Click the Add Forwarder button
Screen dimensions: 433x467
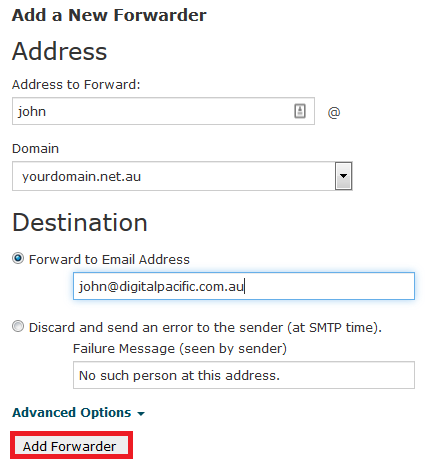(x=71, y=445)
